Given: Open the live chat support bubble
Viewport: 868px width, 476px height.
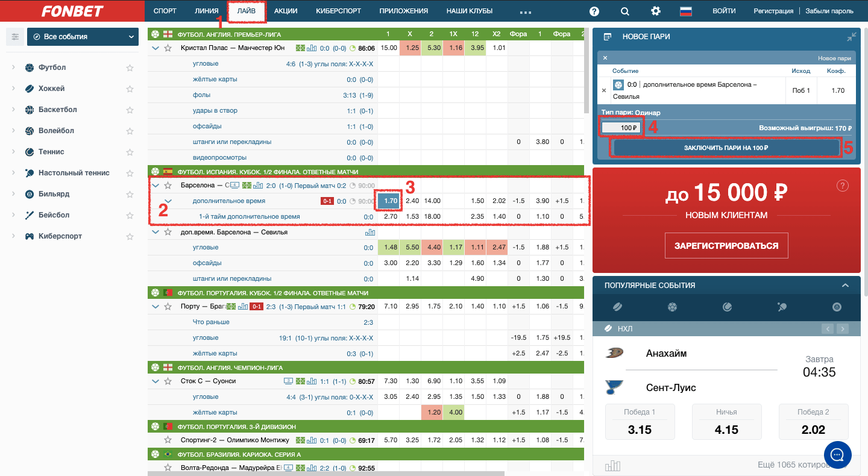Looking at the screenshot, I should tap(837, 456).
